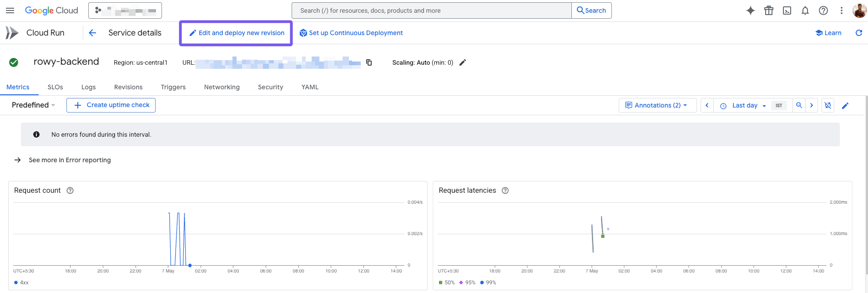Click the Request latencies chart title

[x=467, y=190]
